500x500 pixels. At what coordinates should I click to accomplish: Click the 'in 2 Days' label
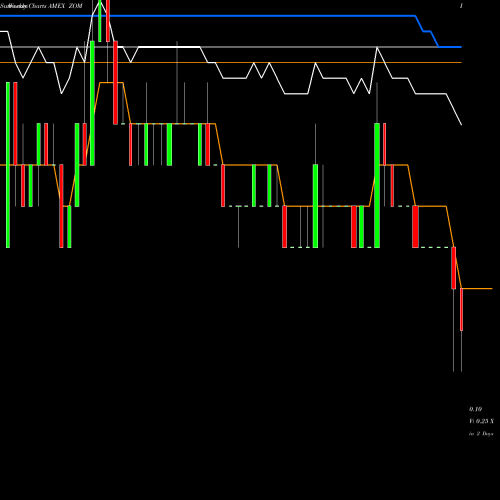pos(481,434)
